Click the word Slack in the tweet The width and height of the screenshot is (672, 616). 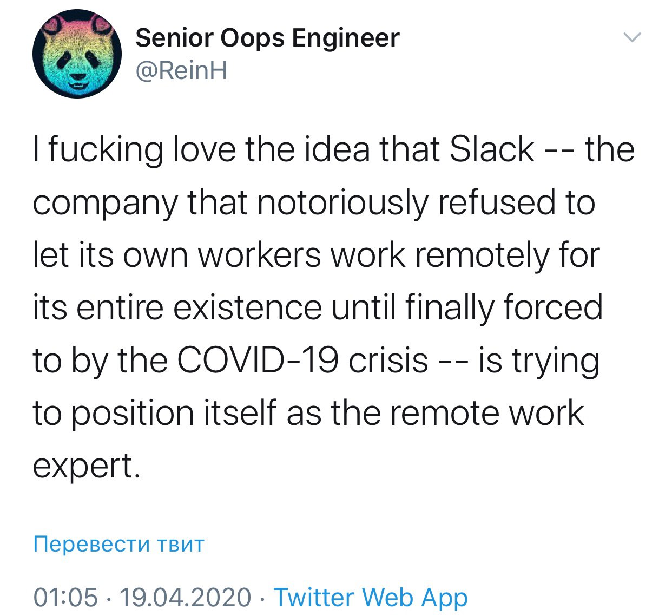point(492,149)
